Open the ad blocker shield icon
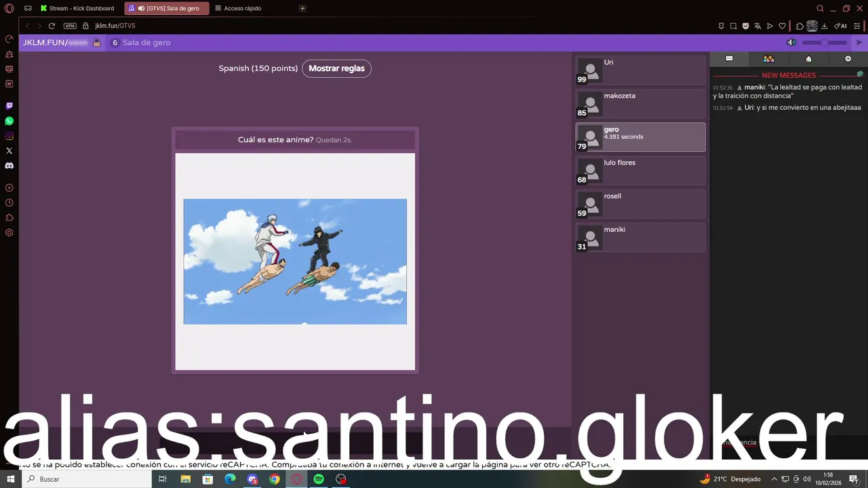This screenshot has width=868, height=488. [x=745, y=26]
